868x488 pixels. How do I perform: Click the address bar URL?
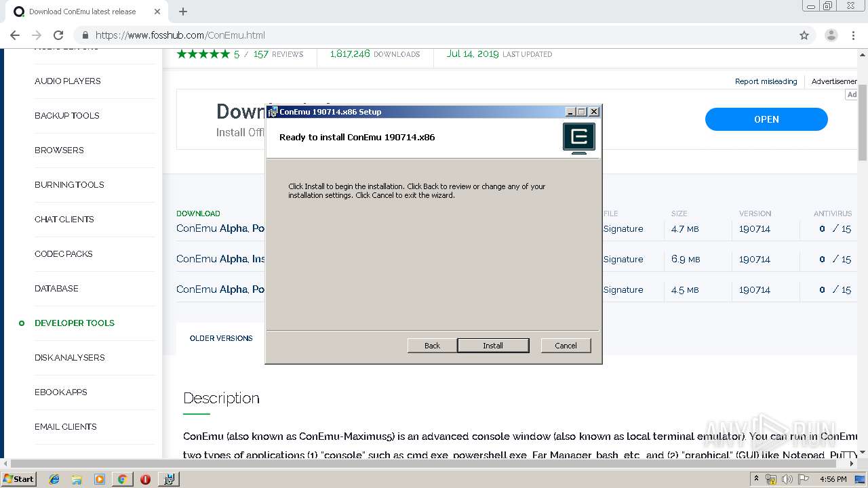click(x=180, y=35)
